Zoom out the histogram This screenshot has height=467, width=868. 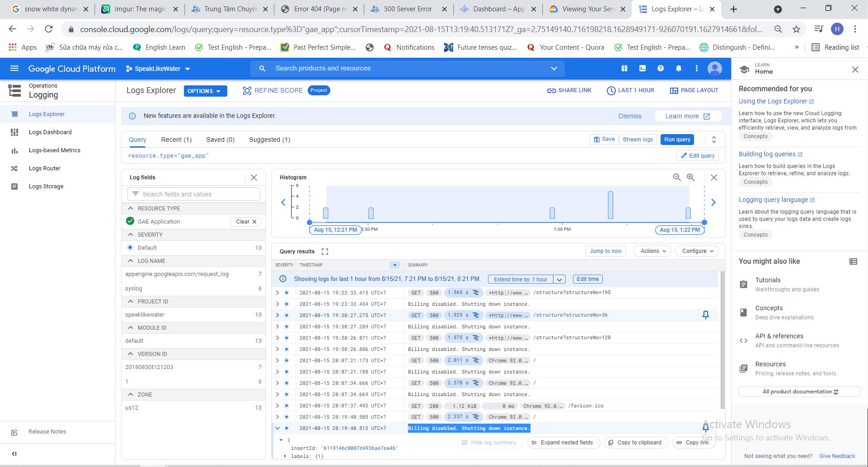(677, 177)
